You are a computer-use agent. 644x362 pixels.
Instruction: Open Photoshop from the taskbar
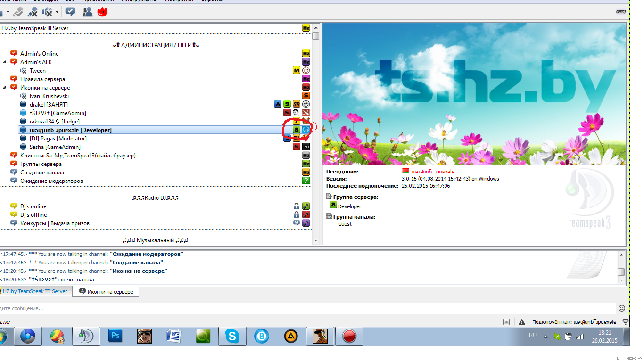click(x=115, y=336)
